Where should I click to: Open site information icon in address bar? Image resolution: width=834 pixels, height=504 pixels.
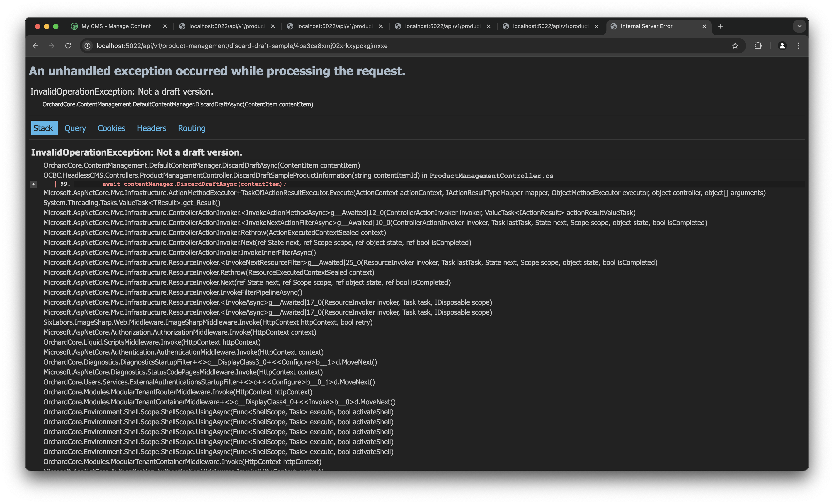[87, 46]
